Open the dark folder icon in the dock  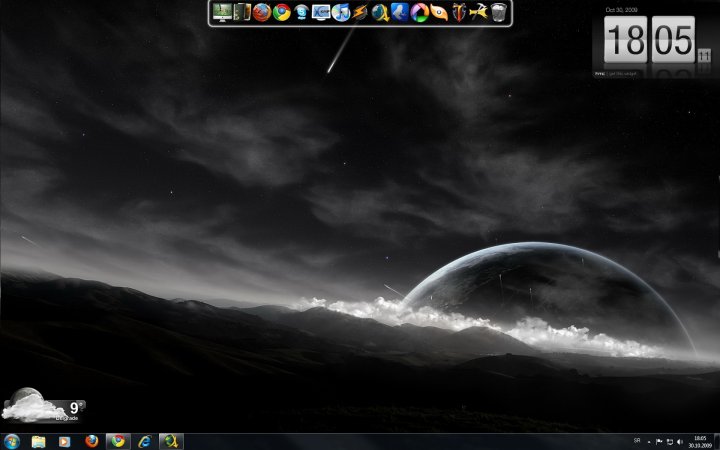(242, 12)
